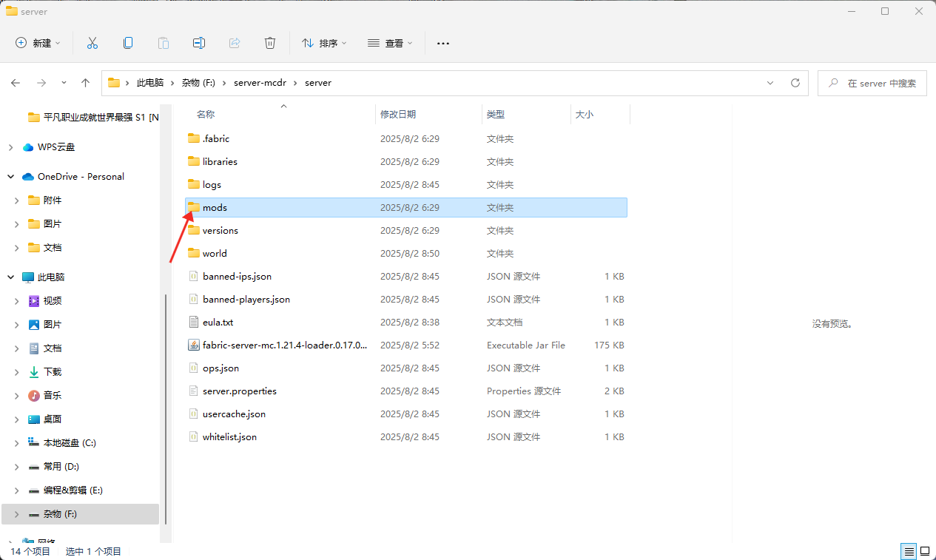
Task: Click the refresh icon beside address bar
Action: point(795,83)
